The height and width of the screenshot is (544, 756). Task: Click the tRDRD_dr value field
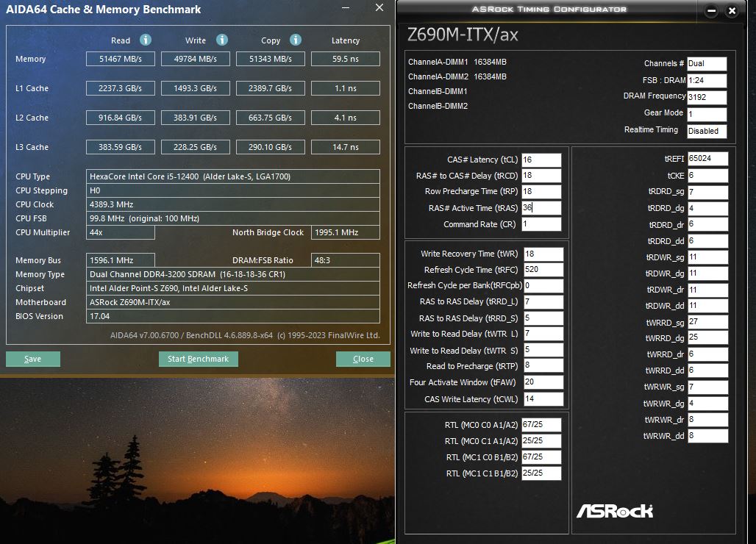point(707,224)
